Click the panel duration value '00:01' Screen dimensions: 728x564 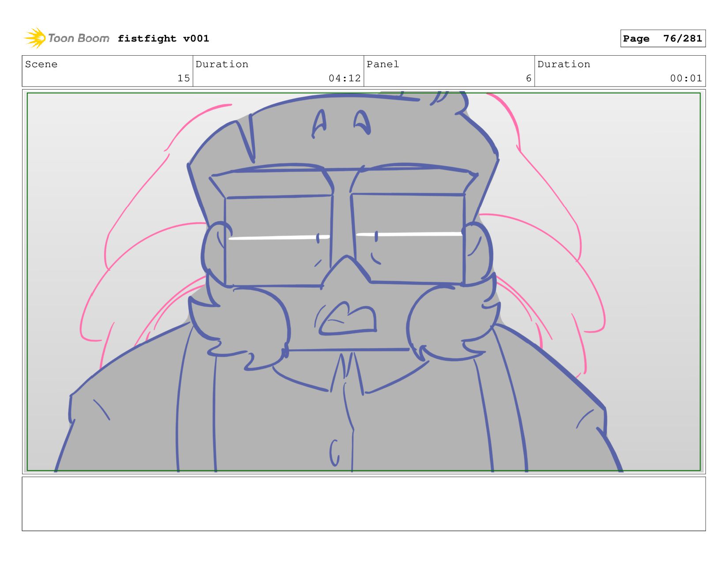(686, 78)
